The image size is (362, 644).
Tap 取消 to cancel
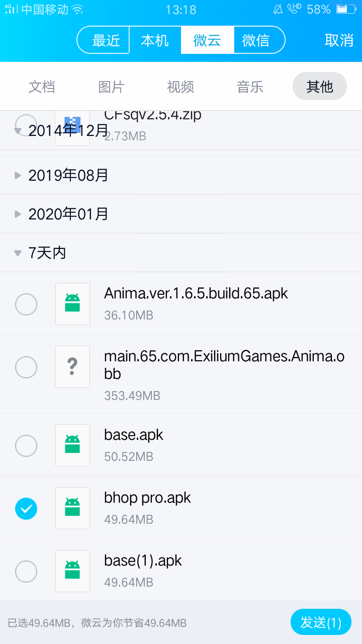(339, 40)
